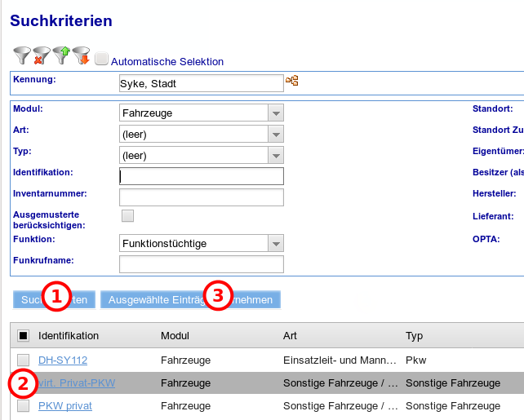Open the Modul dropdown showing Fahrzeuge
Image resolution: width=524 pixels, height=420 pixels.
tap(276, 113)
